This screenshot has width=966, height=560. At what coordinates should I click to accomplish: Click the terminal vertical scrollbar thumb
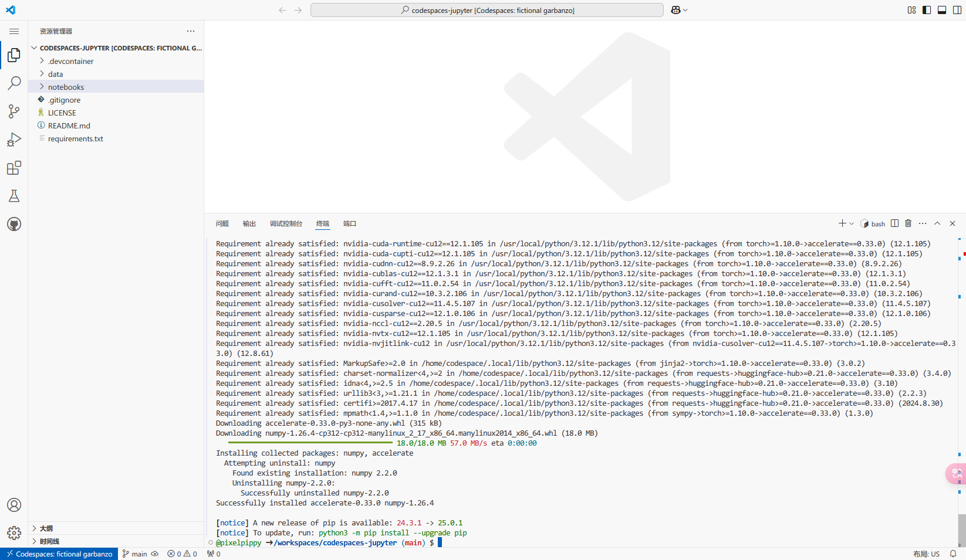tap(961, 530)
